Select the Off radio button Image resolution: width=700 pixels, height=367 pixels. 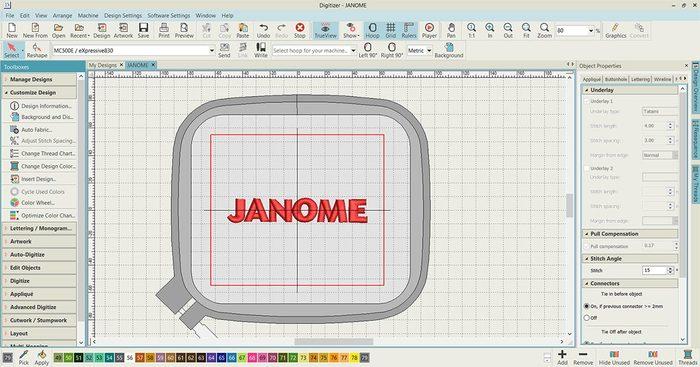[587, 318]
